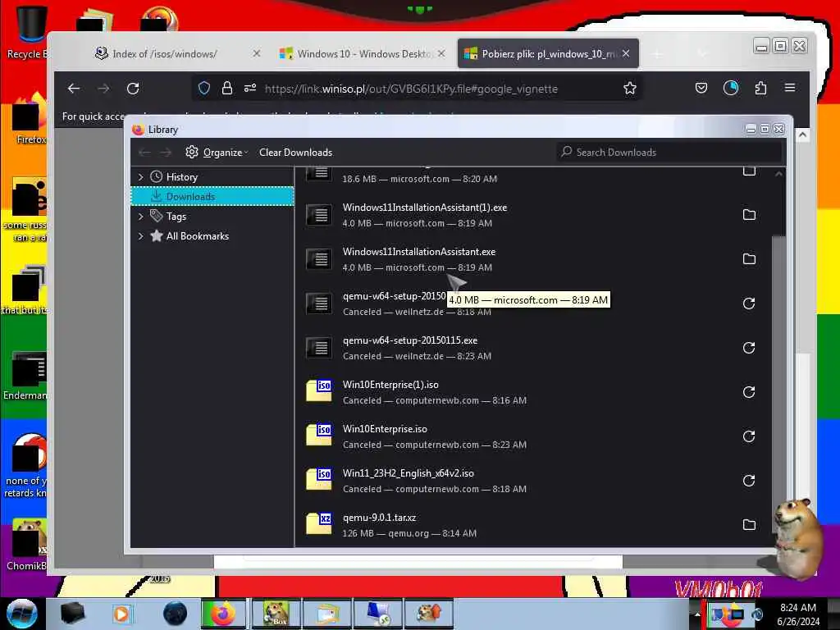Select the qemu-9.0.1.tar.xz archive icon
This screenshot has height=630, width=840.
click(319, 524)
